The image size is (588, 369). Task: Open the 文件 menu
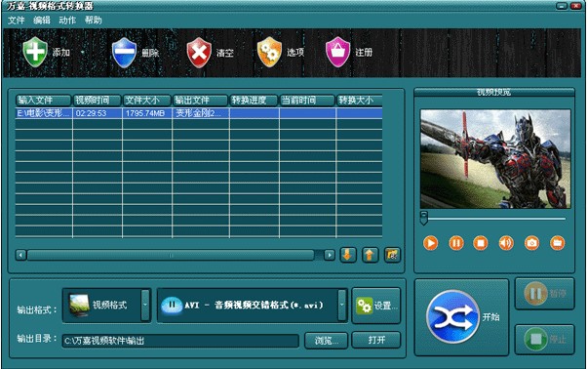(17, 20)
